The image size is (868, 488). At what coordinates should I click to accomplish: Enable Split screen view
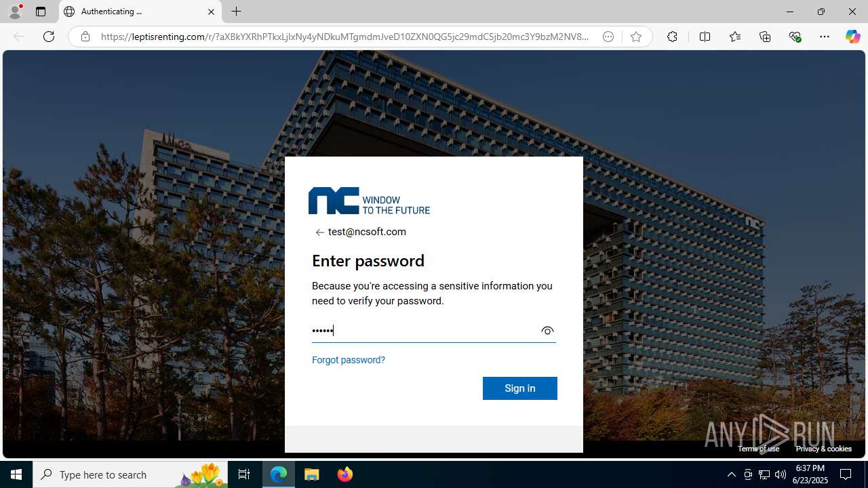(x=705, y=37)
